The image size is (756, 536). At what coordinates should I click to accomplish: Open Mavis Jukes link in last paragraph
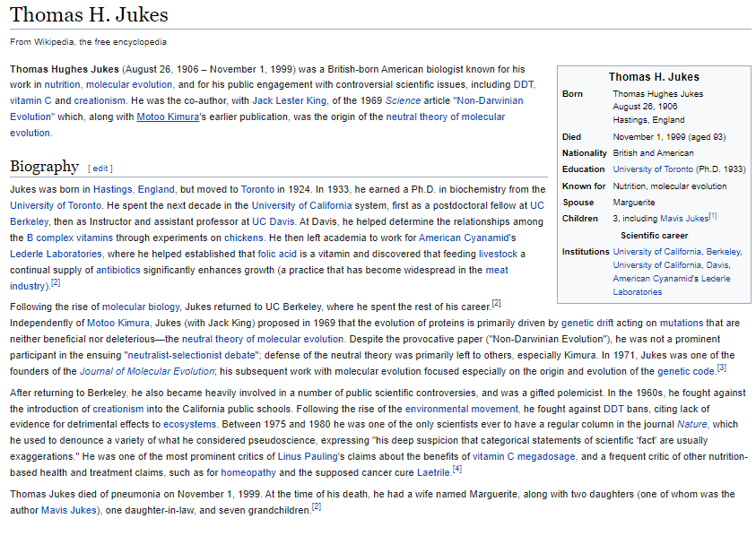coord(69,510)
